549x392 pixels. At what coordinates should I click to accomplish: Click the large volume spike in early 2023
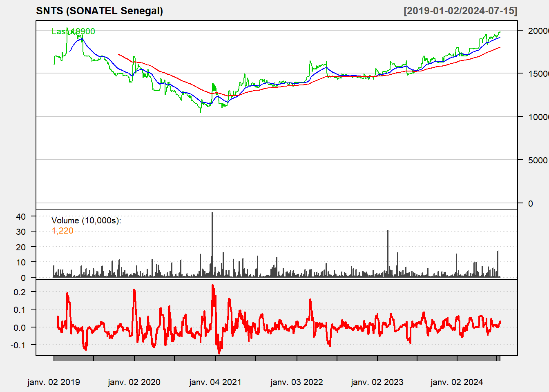click(388, 254)
